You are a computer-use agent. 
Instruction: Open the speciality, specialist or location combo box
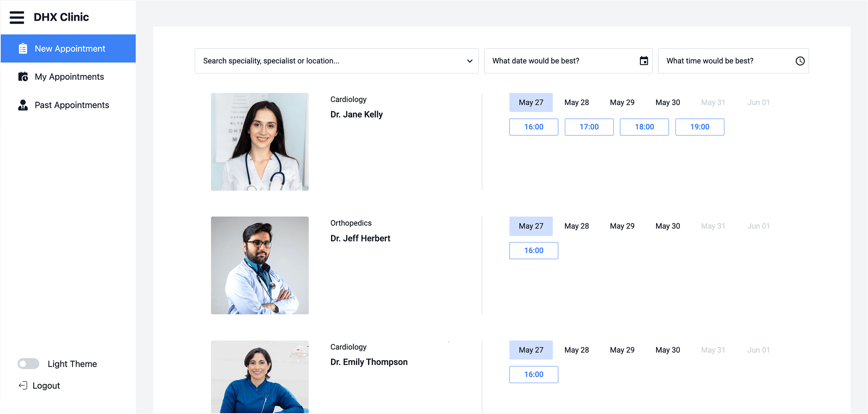(336, 61)
